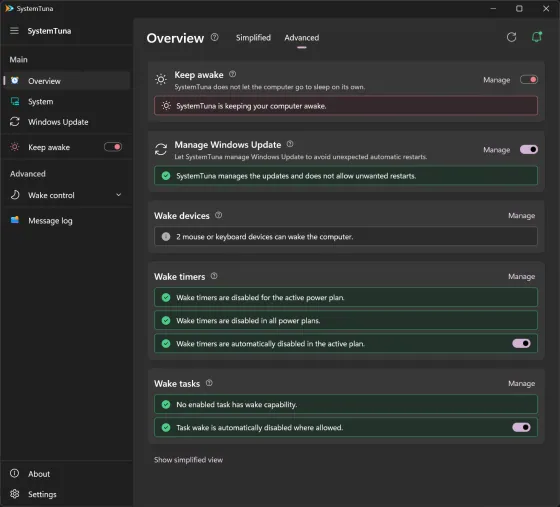Click 'SystemTuna is keeping your computer awake' banner
The height and width of the screenshot is (507, 560).
tap(346, 106)
